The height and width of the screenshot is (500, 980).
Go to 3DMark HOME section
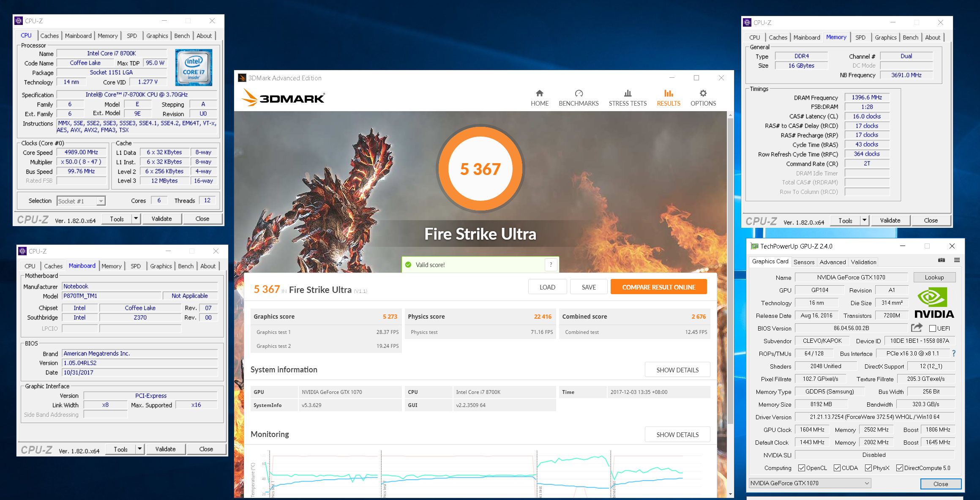(x=540, y=98)
